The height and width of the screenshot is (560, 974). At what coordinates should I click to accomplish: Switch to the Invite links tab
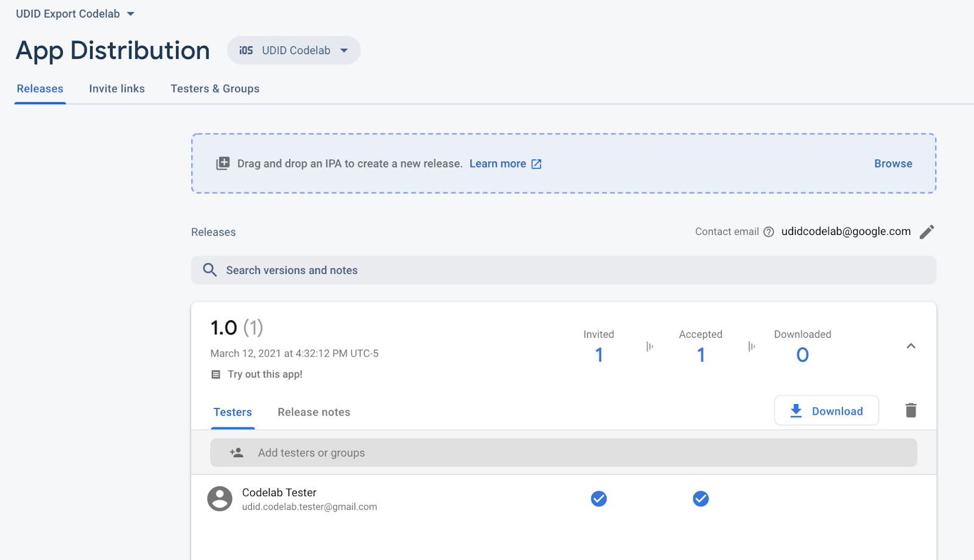click(x=117, y=89)
